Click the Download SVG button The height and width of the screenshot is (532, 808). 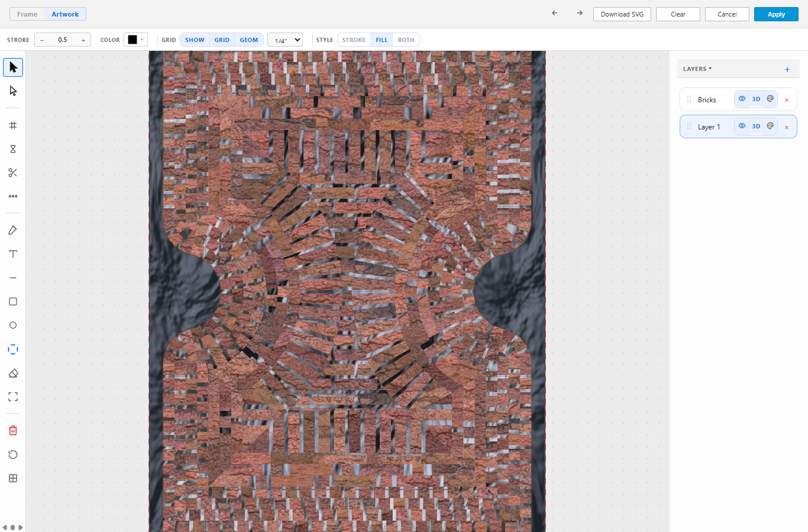pyautogui.click(x=622, y=14)
